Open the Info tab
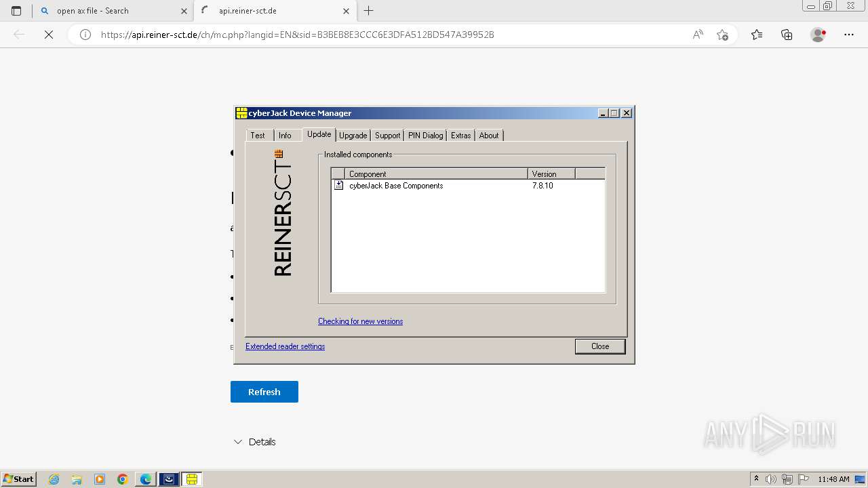The width and height of the screenshot is (868, 488). point(285,136)
